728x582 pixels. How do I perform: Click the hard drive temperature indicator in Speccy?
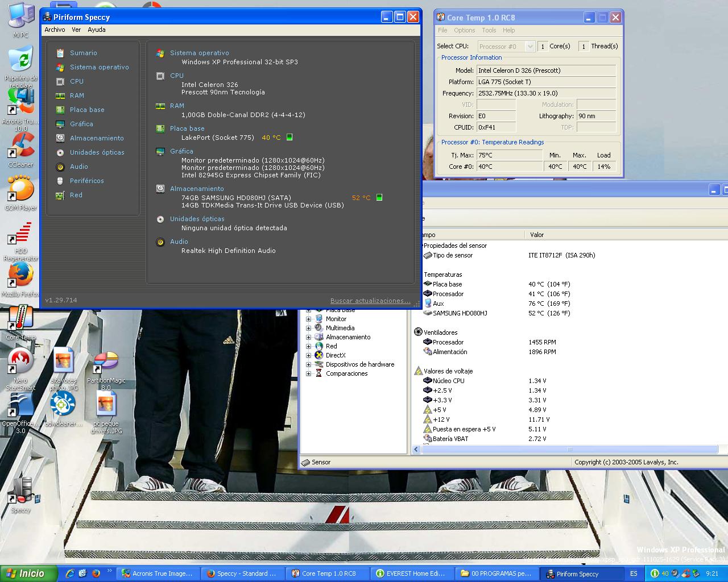pos(379,198)
